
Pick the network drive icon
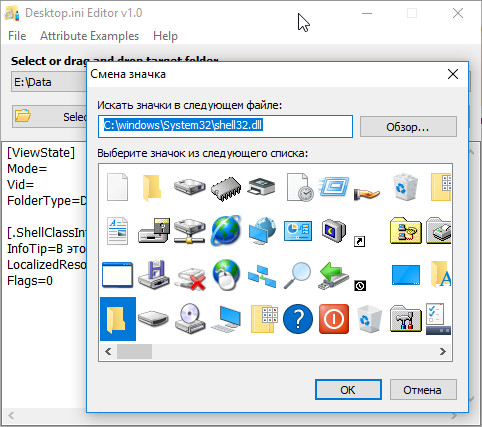point(189,231)
